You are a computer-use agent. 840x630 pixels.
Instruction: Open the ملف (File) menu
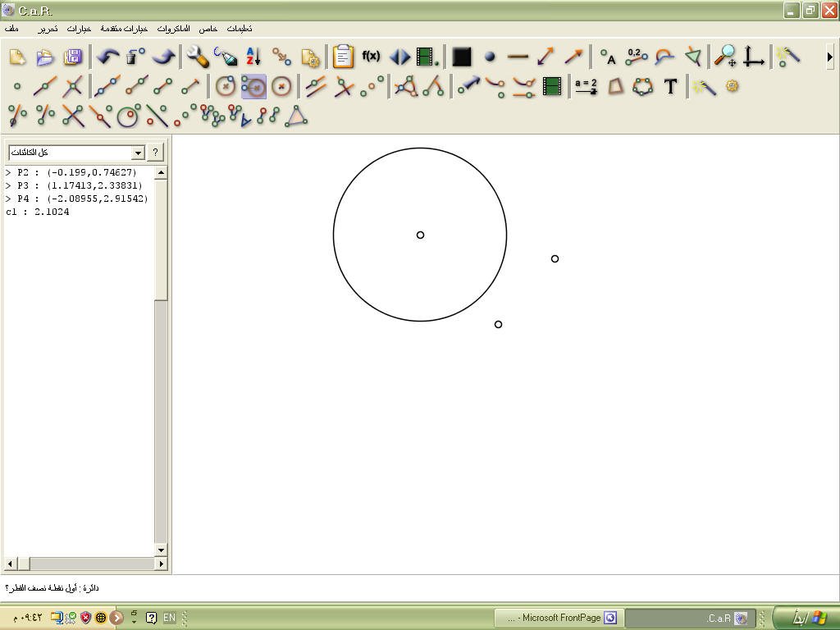pyautogui.click(x=11, y=29)
